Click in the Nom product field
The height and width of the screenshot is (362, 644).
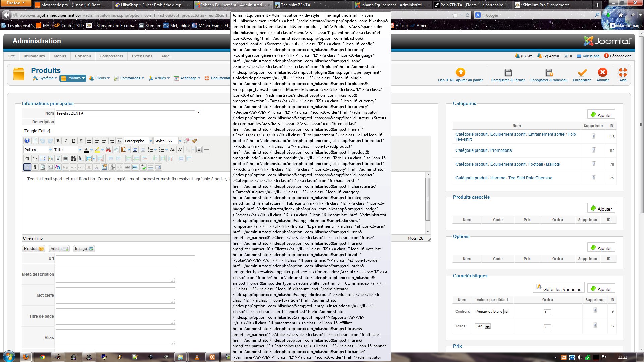125,113
